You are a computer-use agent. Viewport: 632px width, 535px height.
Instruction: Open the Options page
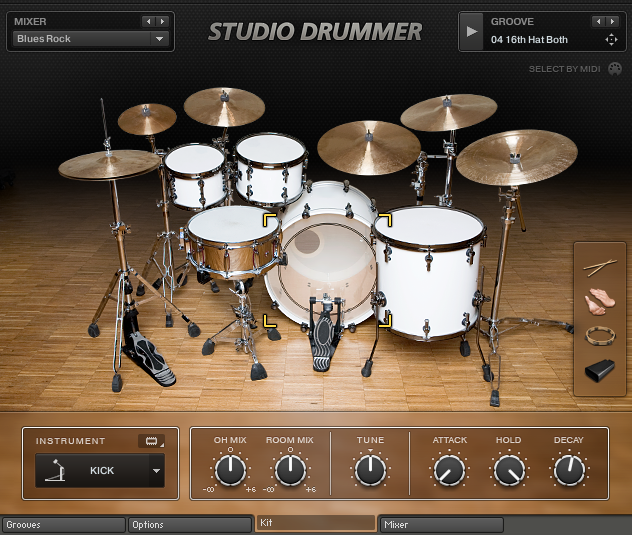189,524
